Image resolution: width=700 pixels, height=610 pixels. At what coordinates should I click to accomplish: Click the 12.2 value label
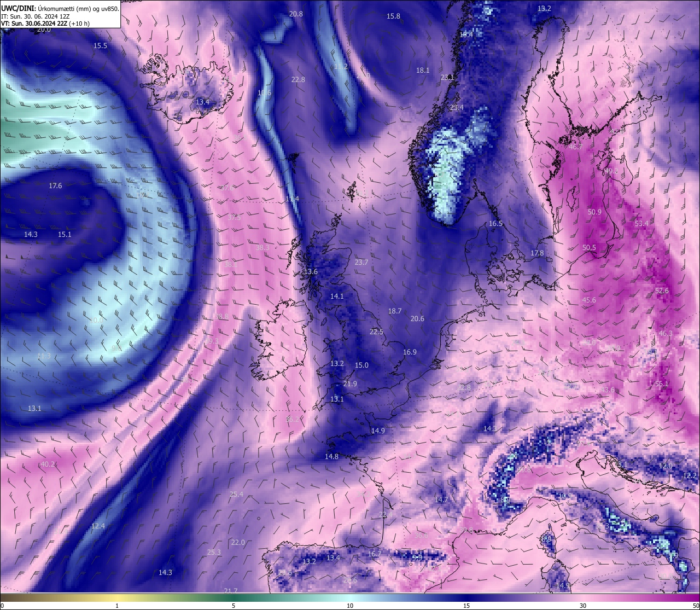click(690, 475)
